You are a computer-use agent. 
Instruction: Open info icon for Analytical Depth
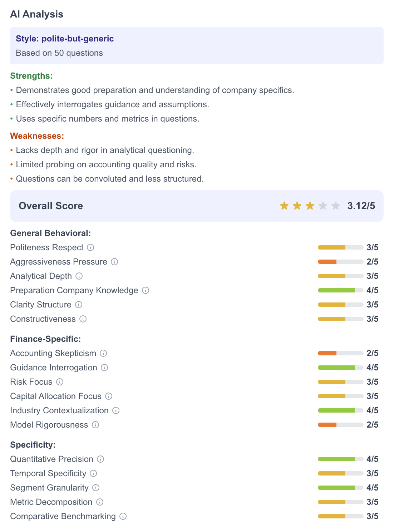[79, 276]
